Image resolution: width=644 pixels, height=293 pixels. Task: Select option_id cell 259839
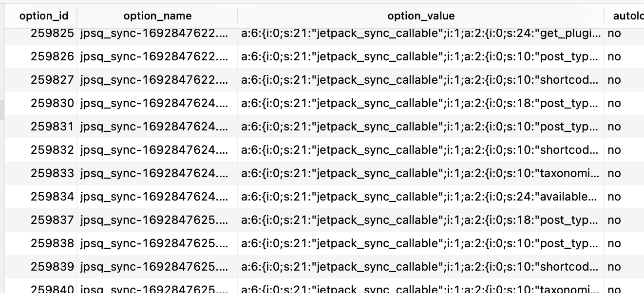click(52, 267)
